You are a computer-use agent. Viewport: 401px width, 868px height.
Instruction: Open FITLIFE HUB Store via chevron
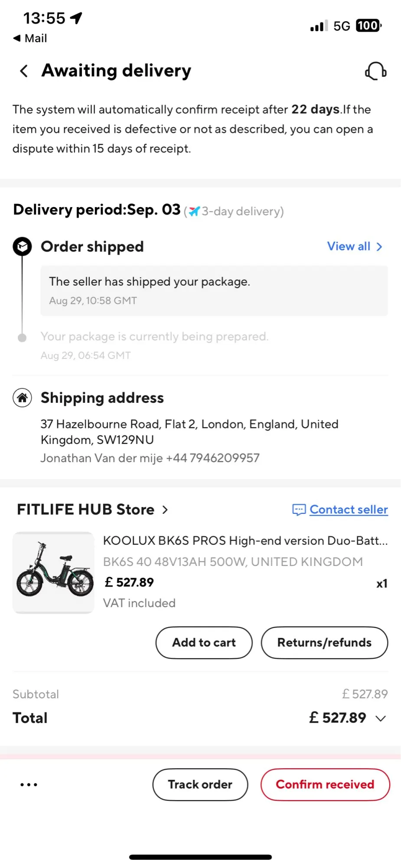click(165, 510)
